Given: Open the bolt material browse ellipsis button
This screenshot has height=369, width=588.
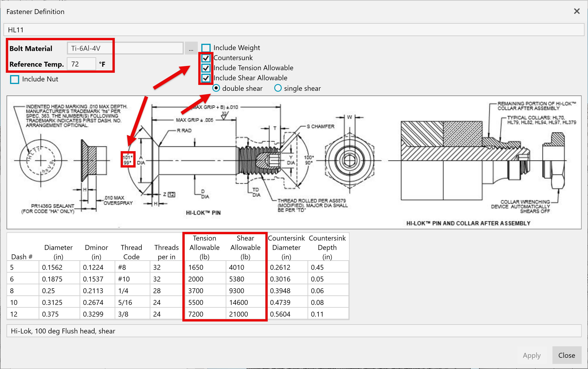Looking at the screenshot, I should tap(191, 48).
